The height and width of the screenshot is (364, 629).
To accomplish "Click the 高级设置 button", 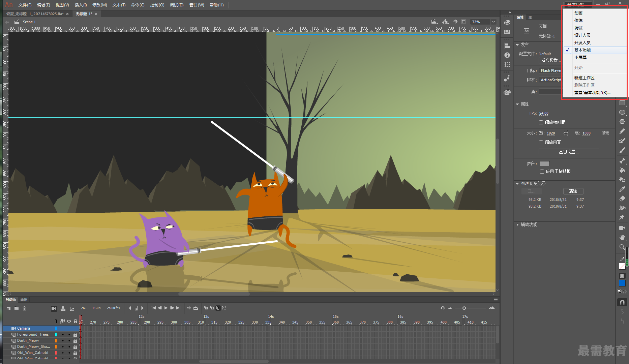I will coord(569,152).
